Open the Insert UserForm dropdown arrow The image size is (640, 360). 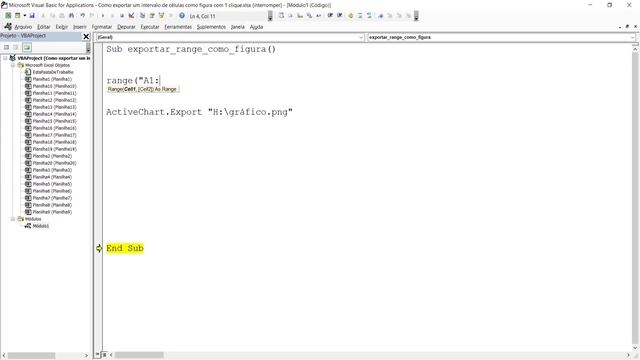pos(24,16)
